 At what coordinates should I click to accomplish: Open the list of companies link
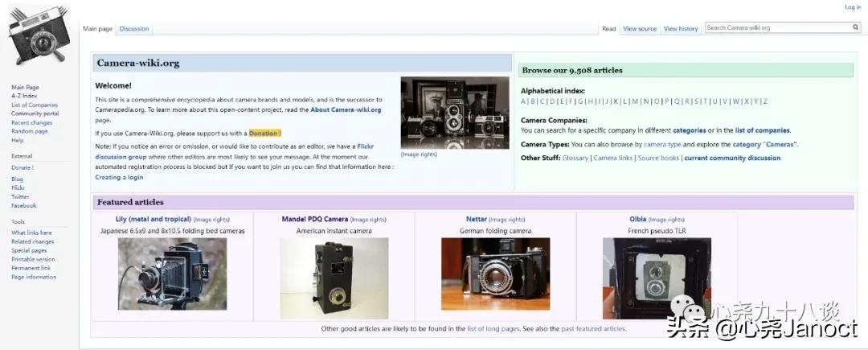[763, 130]
